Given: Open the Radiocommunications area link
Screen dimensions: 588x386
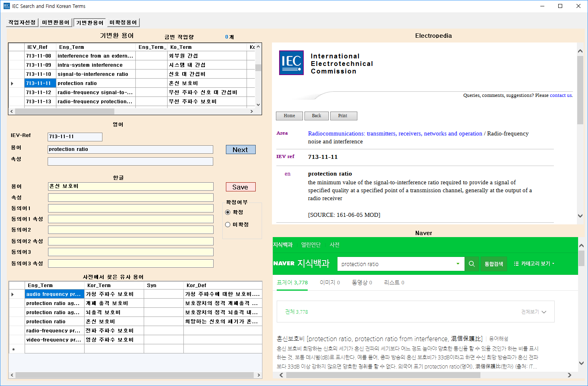Looking at the screenshot, I should pyautogui.click(x=395, y=134).
